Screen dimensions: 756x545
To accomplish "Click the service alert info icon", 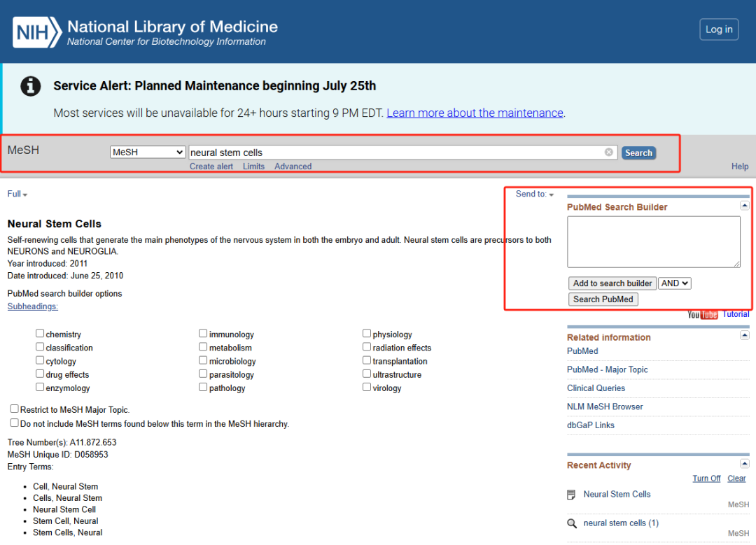I will click(x=30, y=86).
